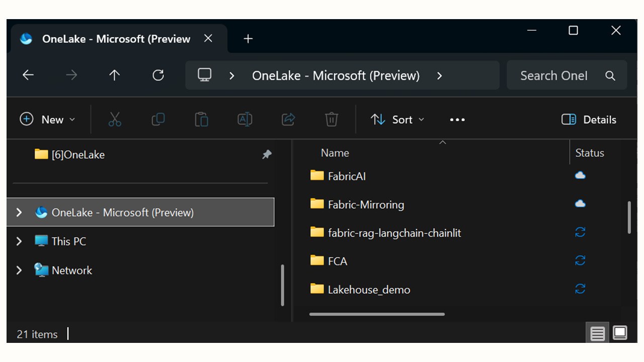The height and width of the screenshot is (362, 644).
Task: Open the New item dropdown
Action: 47,120
